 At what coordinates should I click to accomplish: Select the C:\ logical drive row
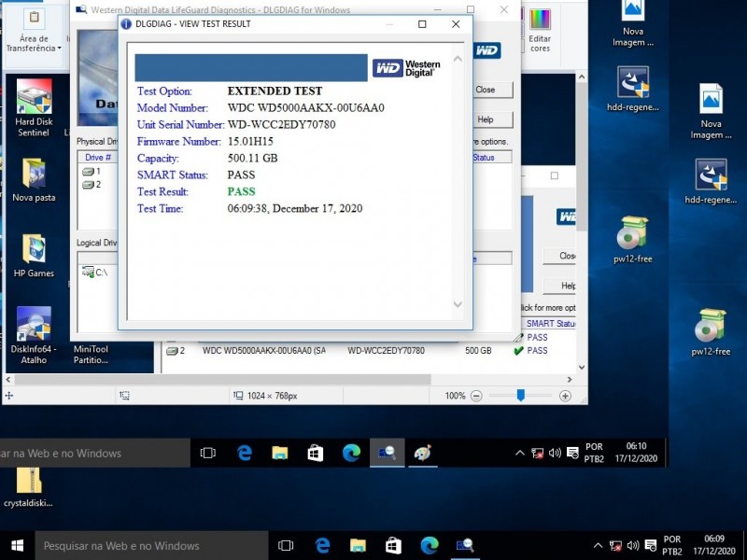point(95,273)
